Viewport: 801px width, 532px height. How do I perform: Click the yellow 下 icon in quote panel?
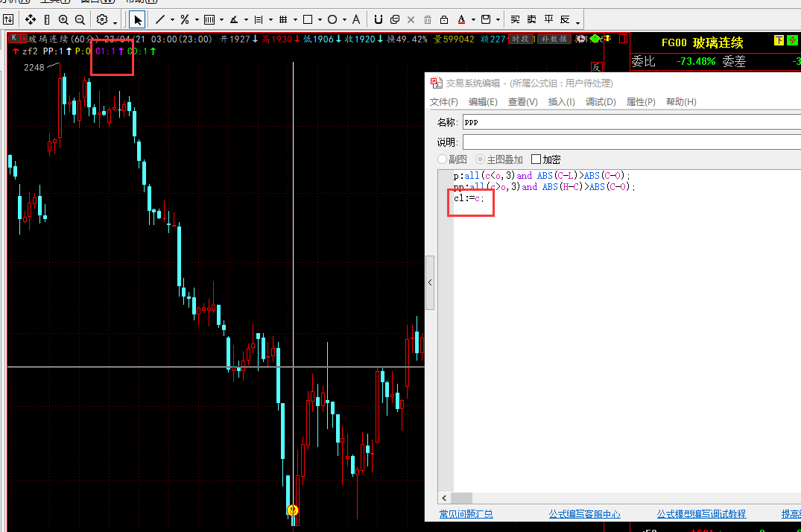pyautogui.click(x=779, y=40)
